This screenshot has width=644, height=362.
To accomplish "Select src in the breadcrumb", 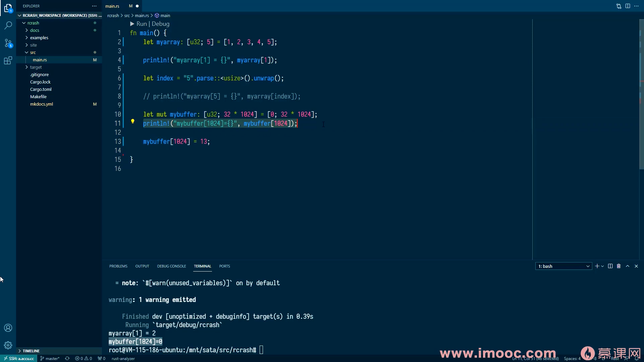I will coord(127,15).
